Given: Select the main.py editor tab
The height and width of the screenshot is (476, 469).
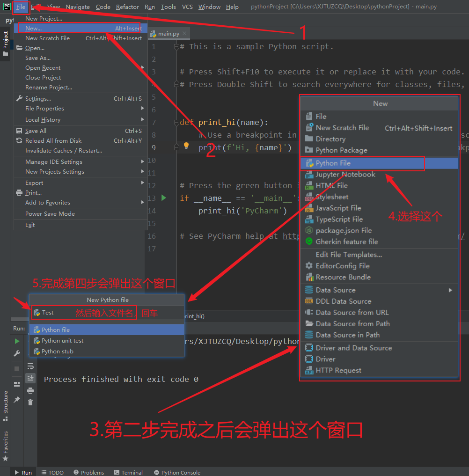Looking at the screenshot, I should coord(169,33).
